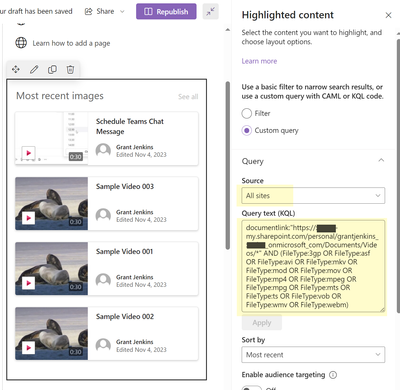
Task: Click Grant Jenkins avatar on Schedule Teams Chat card
Action: [103, 150]
